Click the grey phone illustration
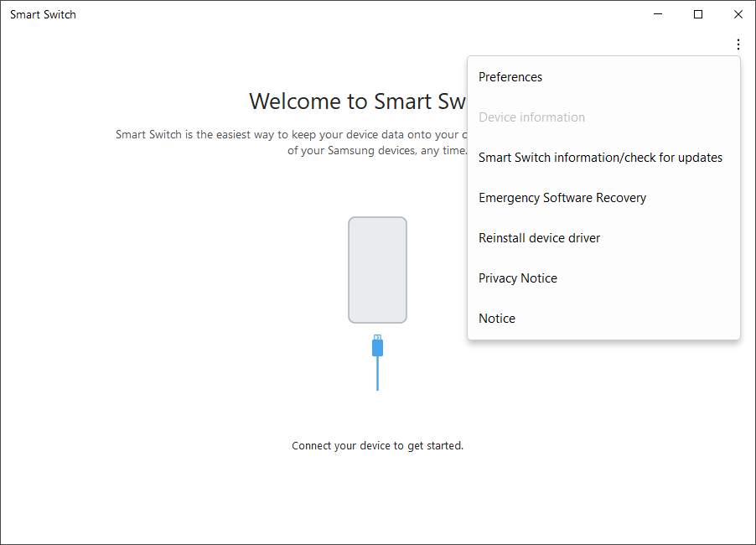The image size is (756, 545). tap(377, 270)
